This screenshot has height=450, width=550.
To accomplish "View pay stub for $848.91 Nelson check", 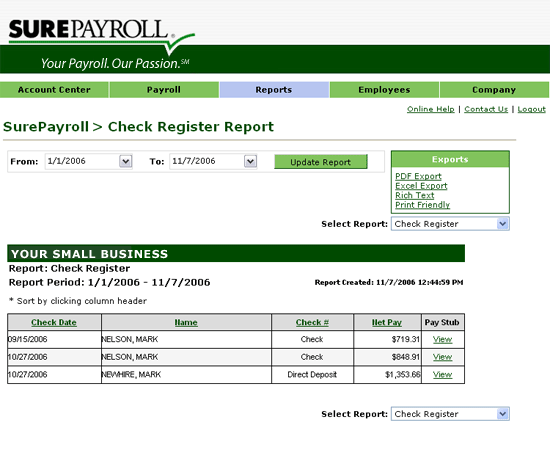I will [442, 357].
